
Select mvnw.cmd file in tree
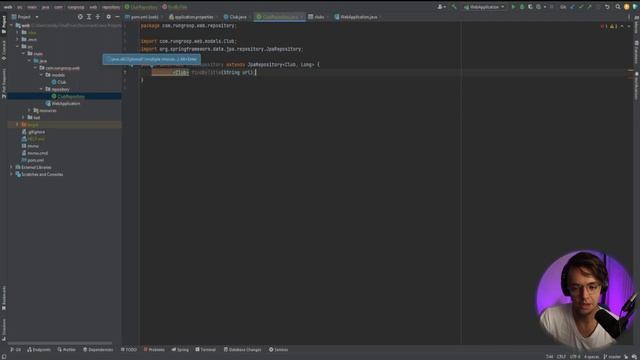(x=38, y=153)
